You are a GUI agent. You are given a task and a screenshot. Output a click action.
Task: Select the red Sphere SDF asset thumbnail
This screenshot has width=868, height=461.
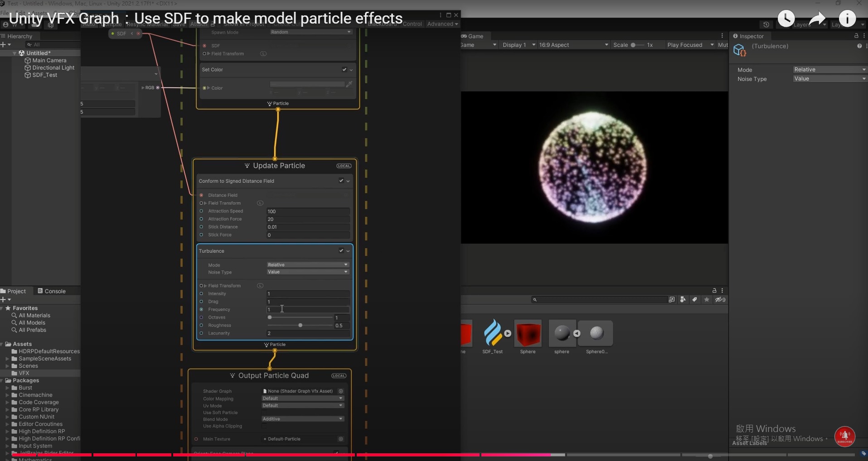(x=528, y=334)
